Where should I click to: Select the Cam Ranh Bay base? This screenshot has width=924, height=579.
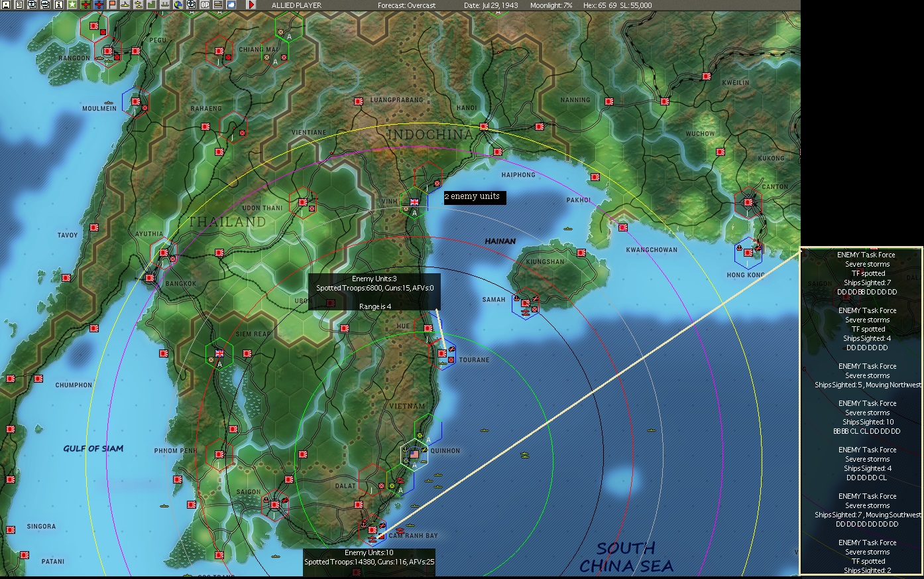(373, 529)
